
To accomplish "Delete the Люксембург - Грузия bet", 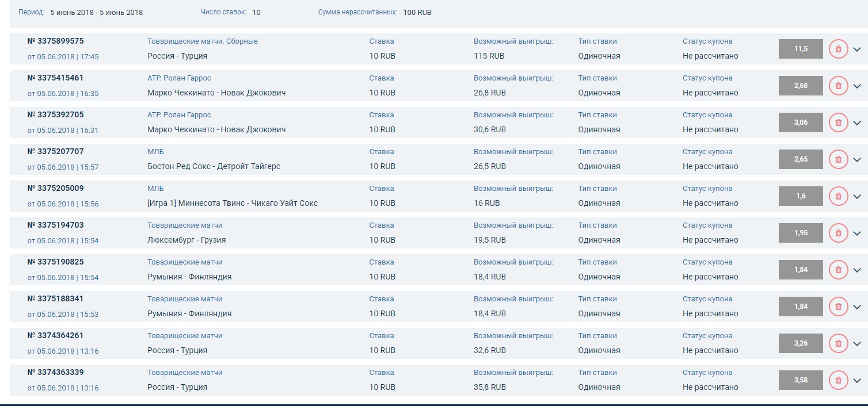I will pyautogui.click(x=838, y=233).
